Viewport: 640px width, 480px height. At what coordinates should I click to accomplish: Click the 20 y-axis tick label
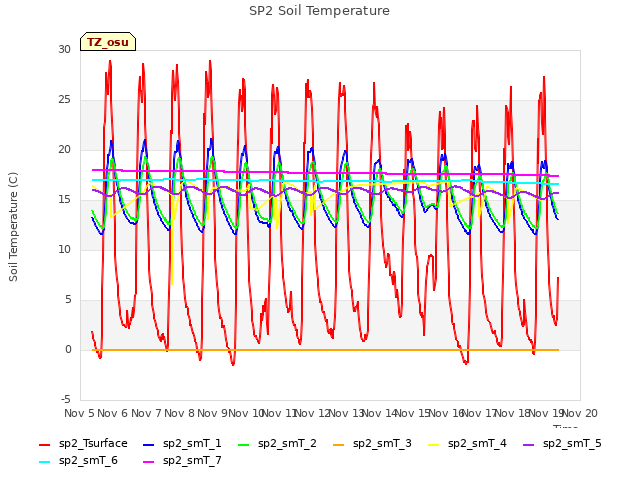pyautogui.click(x=64, y=149)
